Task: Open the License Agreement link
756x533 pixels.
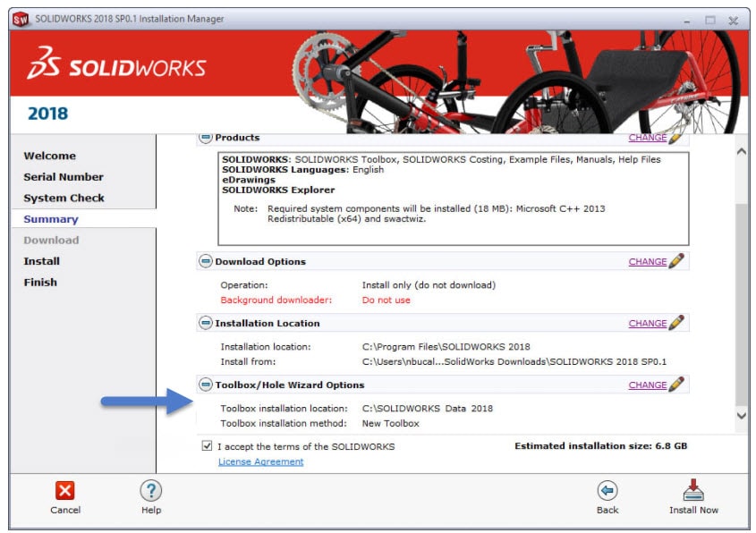Action: (x=261, y=461)
